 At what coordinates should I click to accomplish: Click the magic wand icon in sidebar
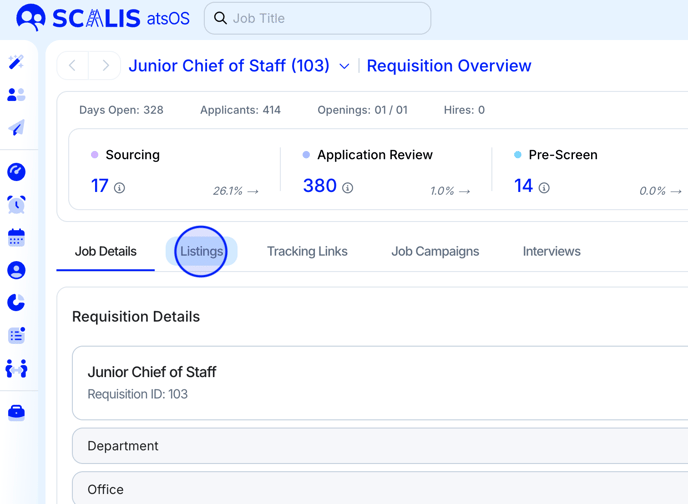(16, 62)
